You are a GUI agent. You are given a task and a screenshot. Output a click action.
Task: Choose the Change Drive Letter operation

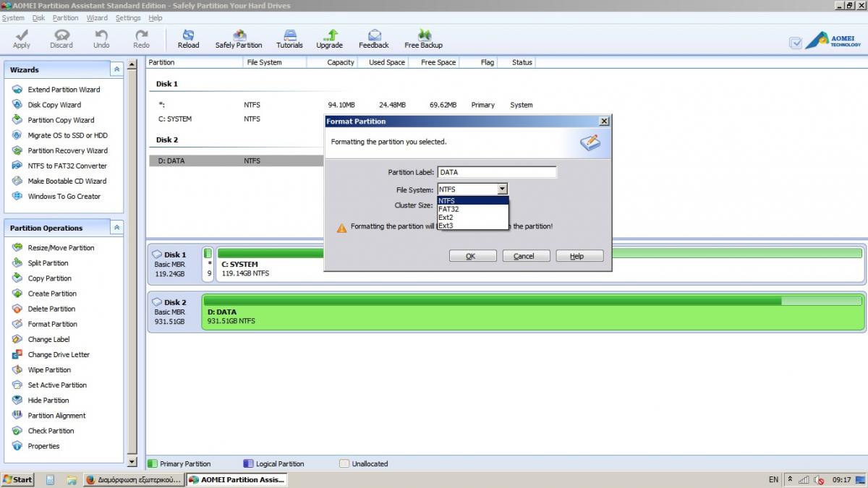[x=59, y=354]
